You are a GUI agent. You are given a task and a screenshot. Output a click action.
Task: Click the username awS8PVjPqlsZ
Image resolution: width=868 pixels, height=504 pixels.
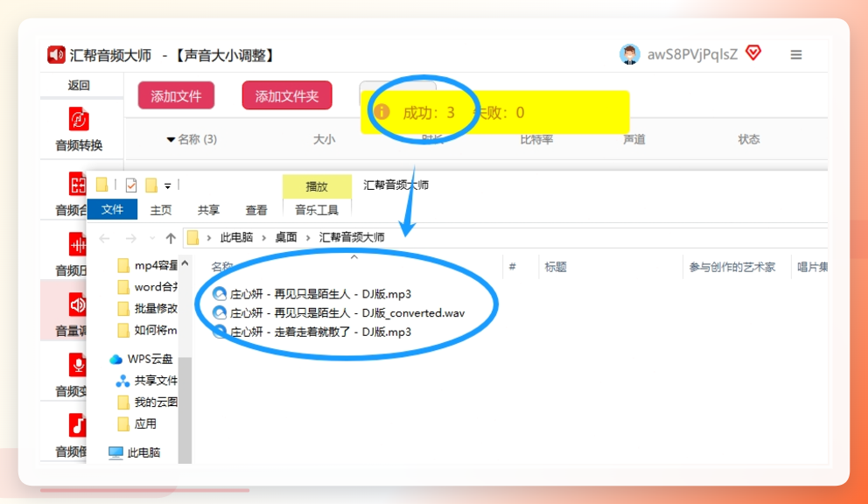692,54
